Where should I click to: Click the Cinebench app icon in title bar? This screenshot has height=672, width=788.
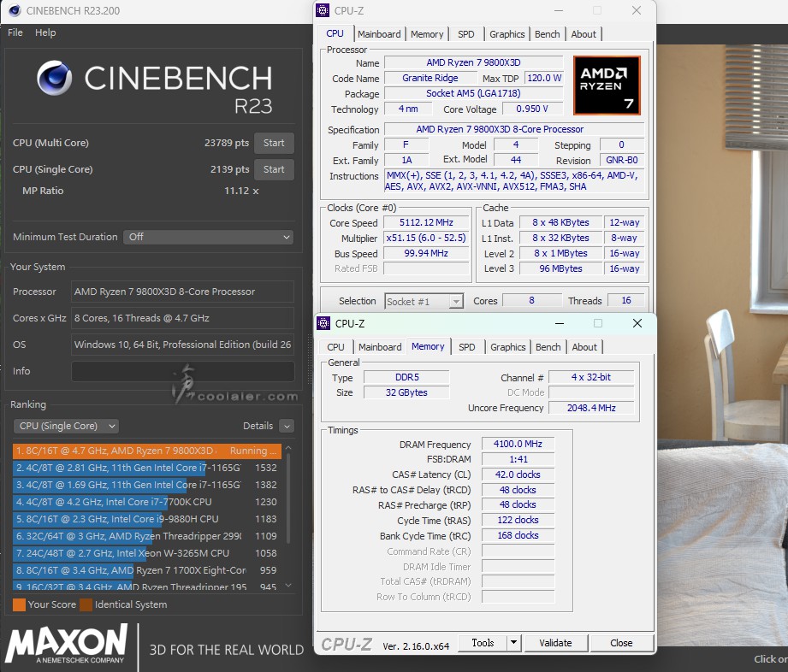point(15,10)
